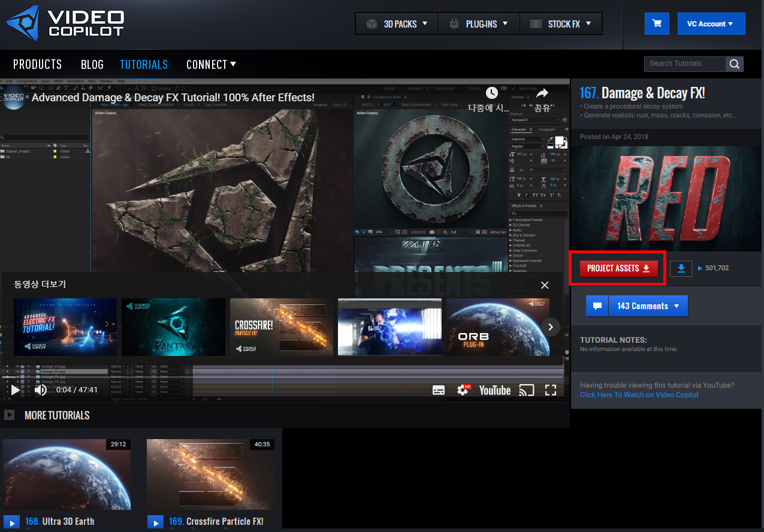Click the search magnifier icon
This screenshot has height=532, width=764.
pos(735,64)
